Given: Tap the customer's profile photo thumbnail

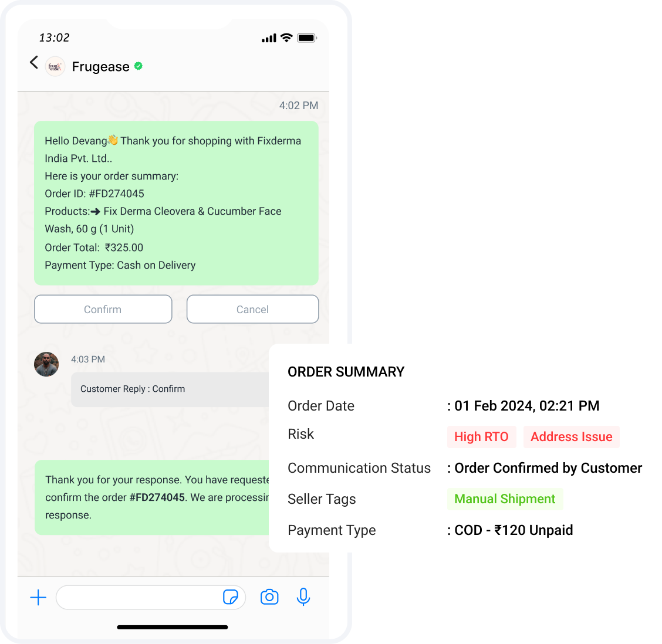Looking at the screenshot, I should coord(46,364).
